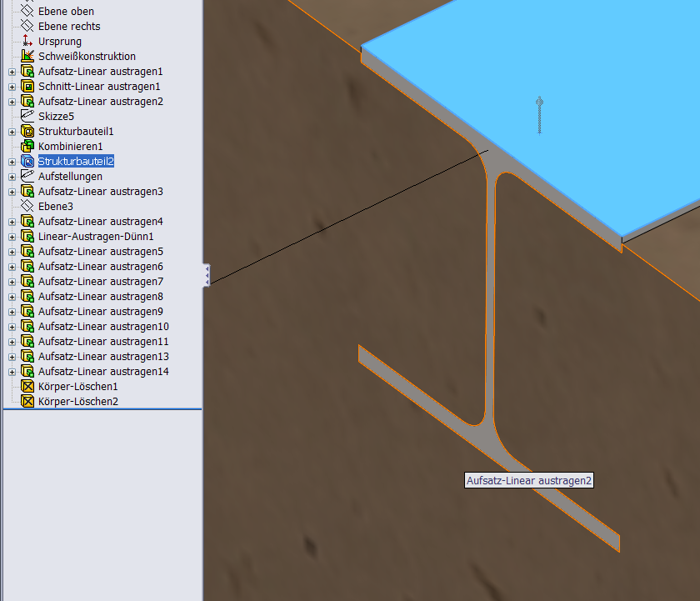Screen dimensions: 700x601
Task: Click the Aufsatz-Linear austragen6 feature icon
Action: click(x=27, y=266)
